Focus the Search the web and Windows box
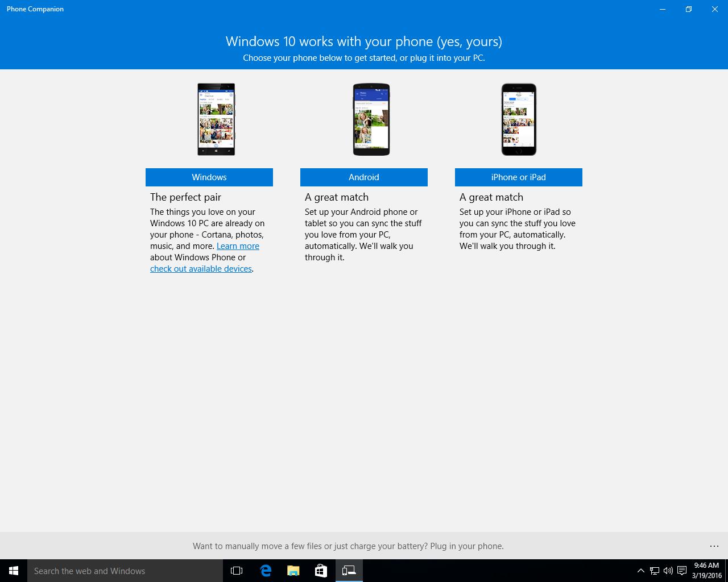The image size is (728, 582). 125,571
